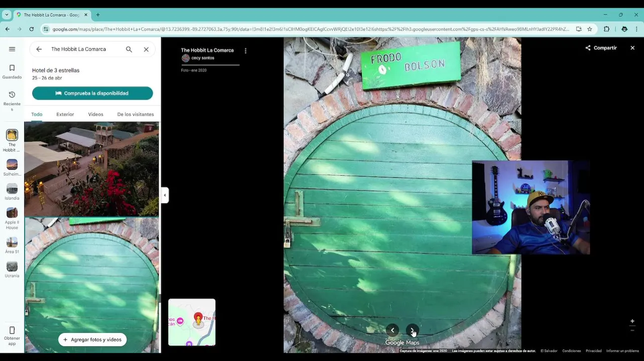Click the El Salvador footer link
This screenshot has width=644, height=361.
click(549, 351)
